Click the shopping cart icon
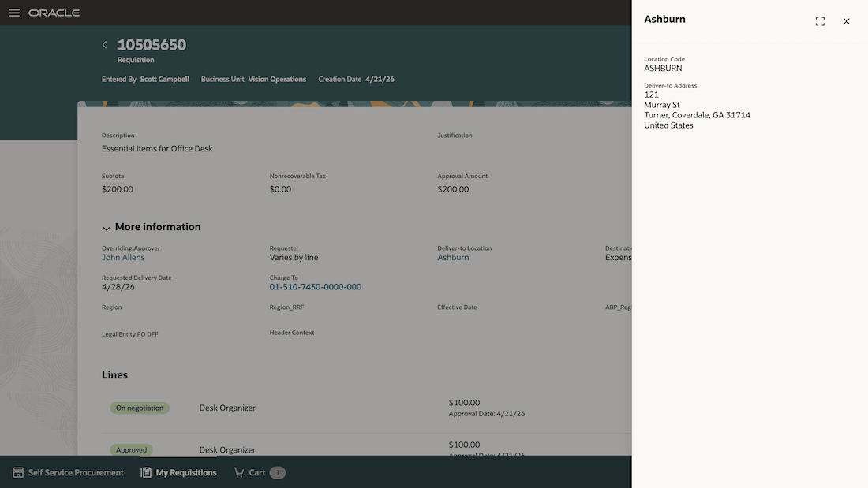The width and height of the screenshot is (868, 488). point(238,472)
